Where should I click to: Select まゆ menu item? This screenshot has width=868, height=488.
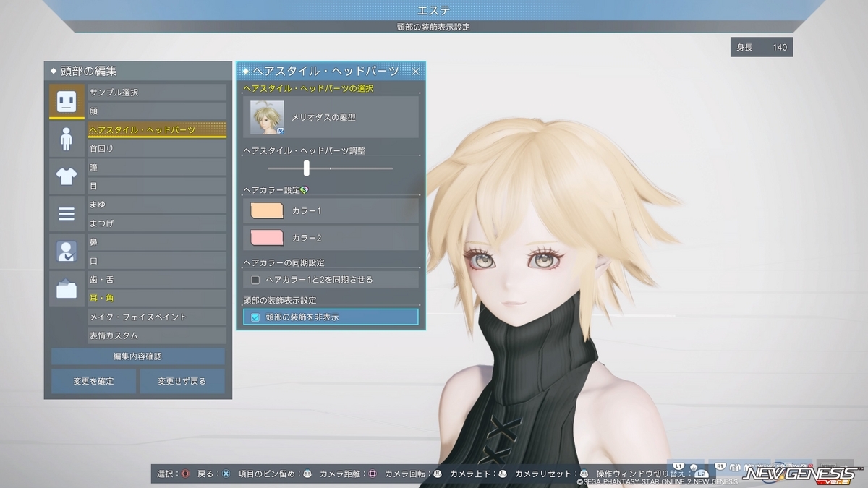click(x=157, y=205)
